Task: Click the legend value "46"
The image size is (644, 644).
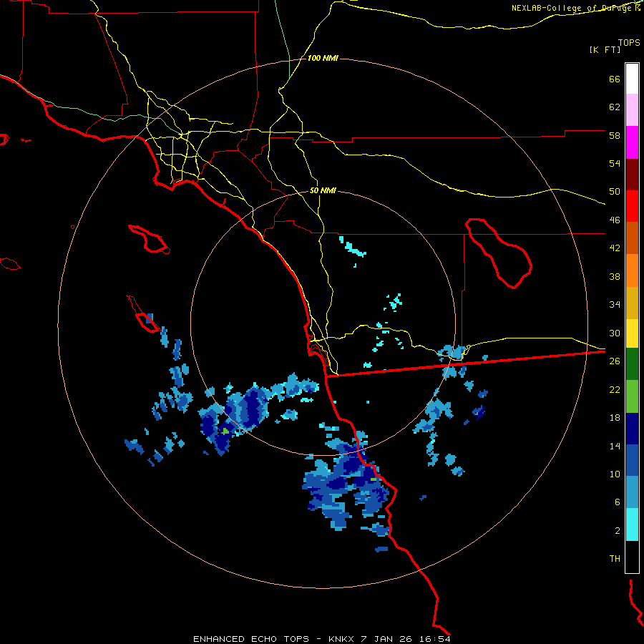Action: tap(615, 220)
